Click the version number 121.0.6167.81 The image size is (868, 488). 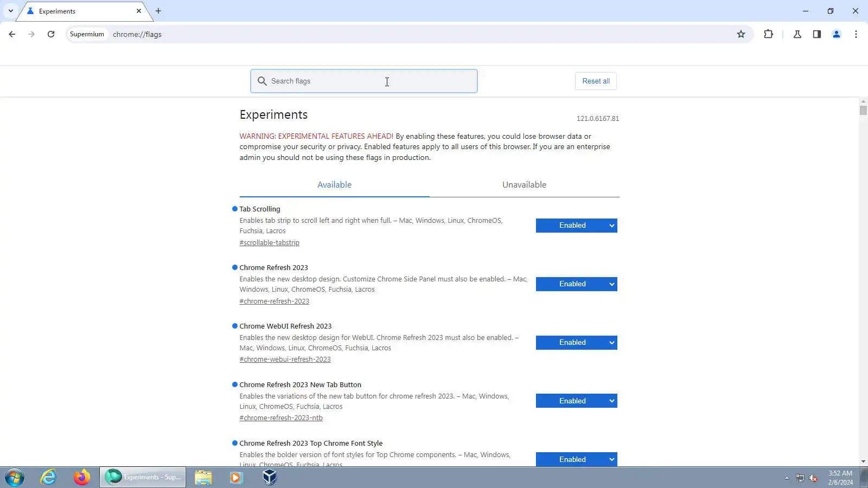597,119
